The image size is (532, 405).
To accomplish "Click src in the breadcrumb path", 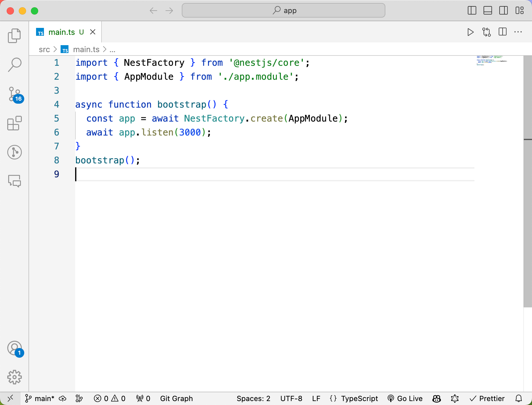I will (x=44, y=49).
